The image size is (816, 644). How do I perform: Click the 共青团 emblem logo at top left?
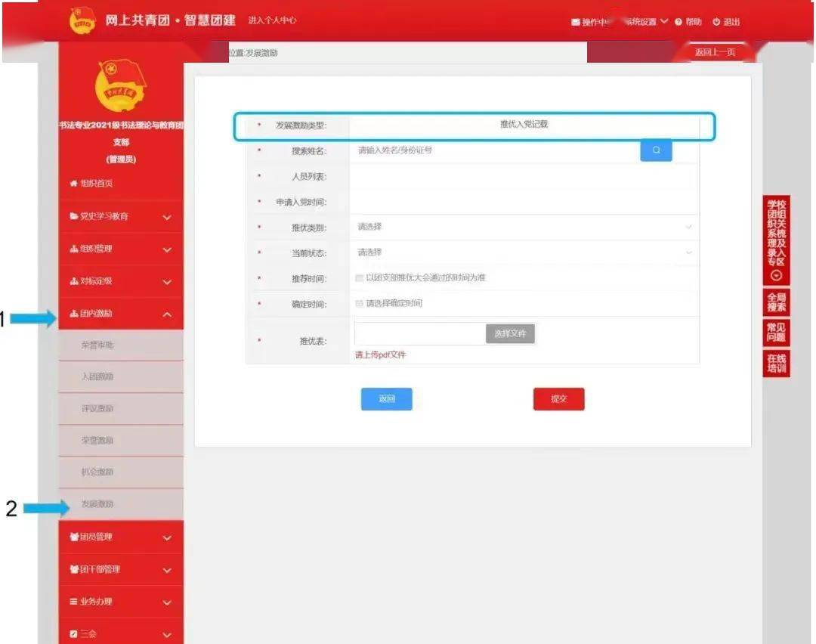tap(80, 20)
